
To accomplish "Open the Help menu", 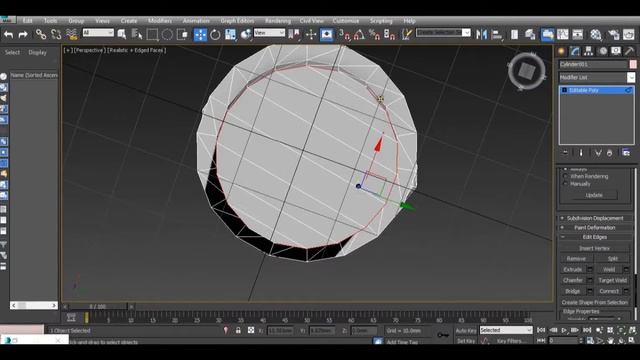I will click(x=409, y=20).
